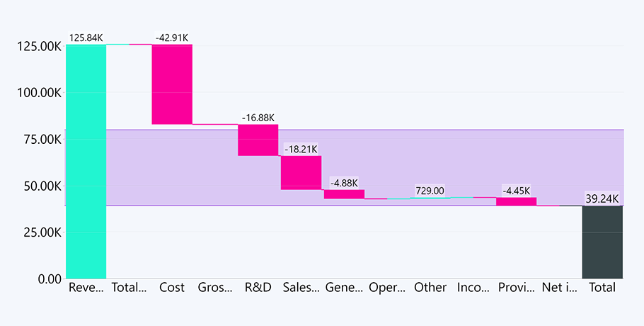The width and height of the screenshot is (644, 326).
Task: Click the Total axis label
Action: [x=602, y=288]
